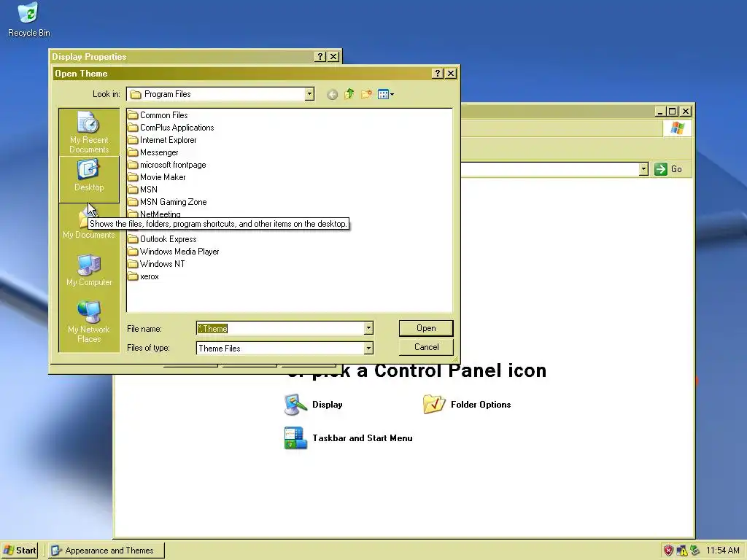
Task: Expand the Look in dropdown
Action: pyautogui.click(x=309, y=94)
